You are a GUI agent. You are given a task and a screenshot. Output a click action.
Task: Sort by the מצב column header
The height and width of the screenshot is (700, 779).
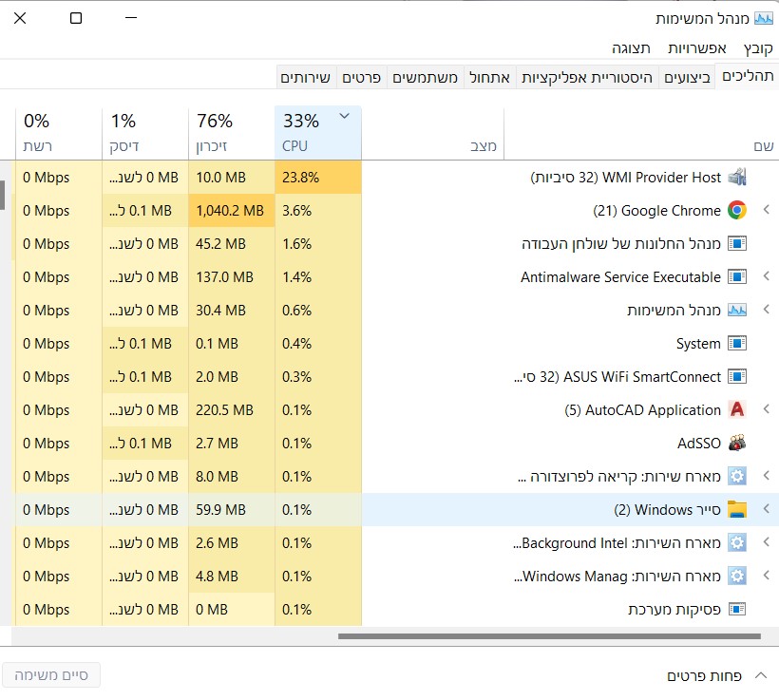(432, 133)
